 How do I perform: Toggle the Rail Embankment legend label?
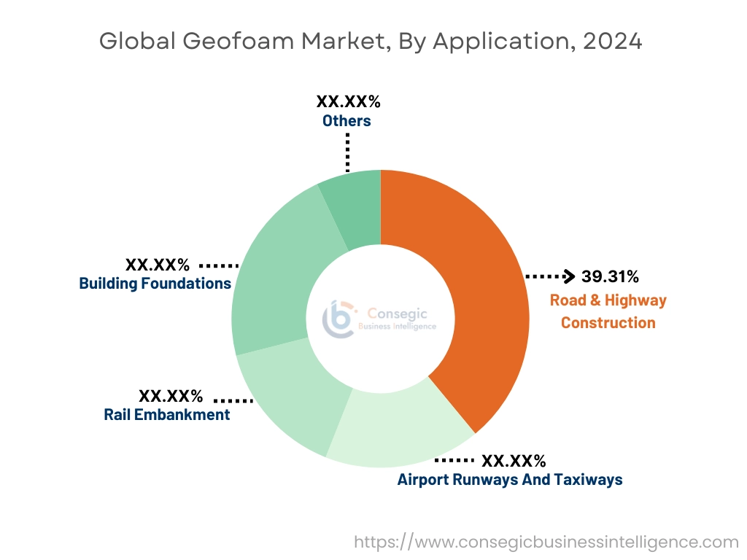click(166, 415)
